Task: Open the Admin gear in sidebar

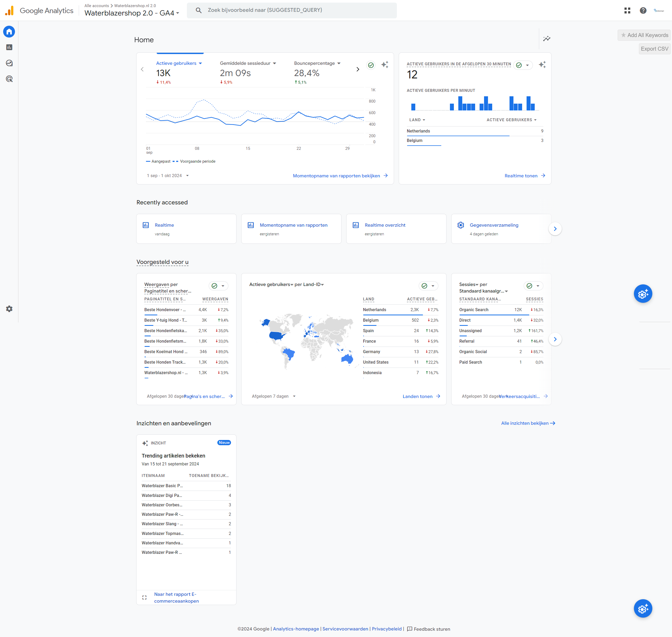Action: tap(9, 309)
